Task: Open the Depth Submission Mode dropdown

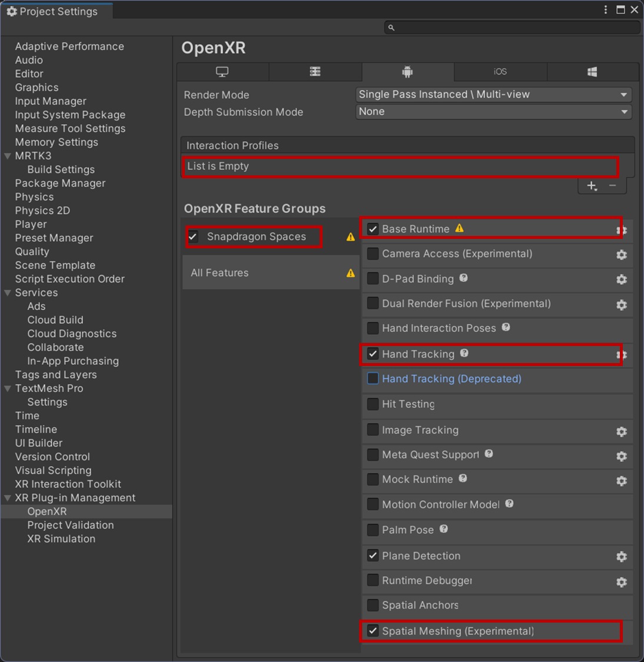Action: 493,112
